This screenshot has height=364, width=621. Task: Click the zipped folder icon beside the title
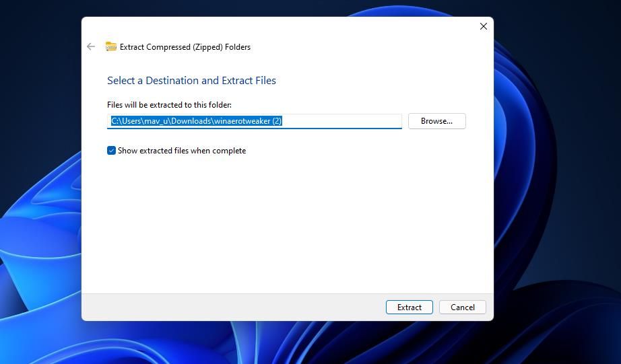[x=111, y=47]
